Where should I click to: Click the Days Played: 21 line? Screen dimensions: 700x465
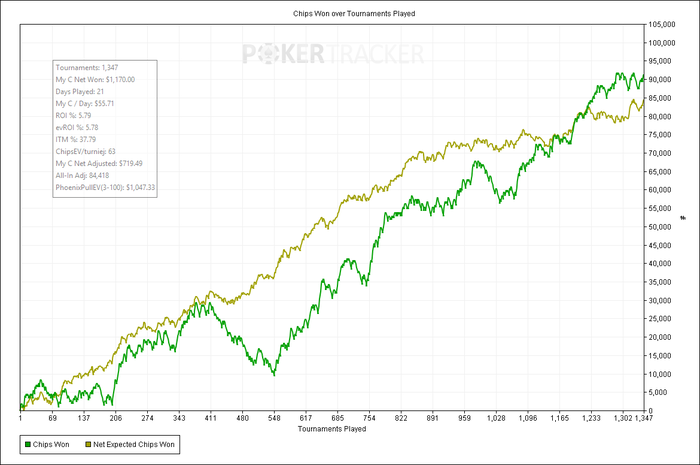click(79, 91)
